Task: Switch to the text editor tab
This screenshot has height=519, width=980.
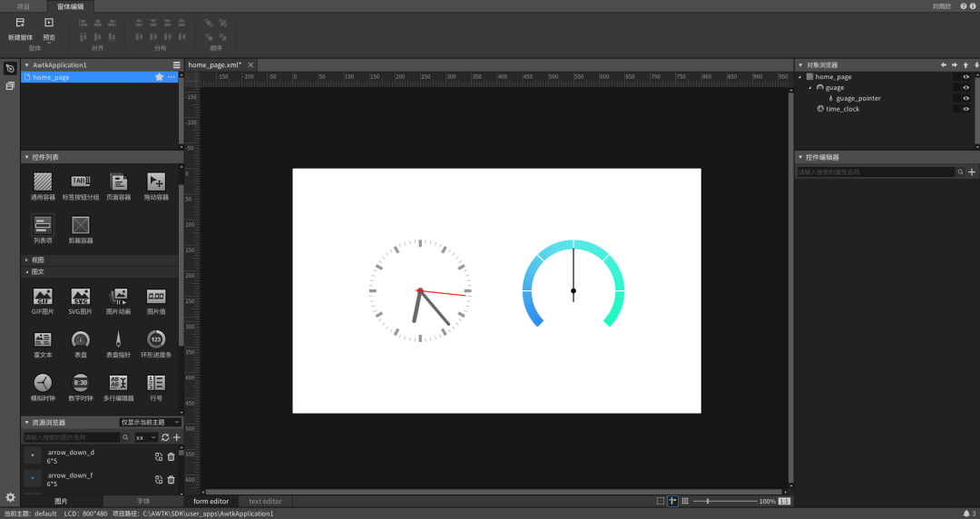Action: tap(265, 501)
